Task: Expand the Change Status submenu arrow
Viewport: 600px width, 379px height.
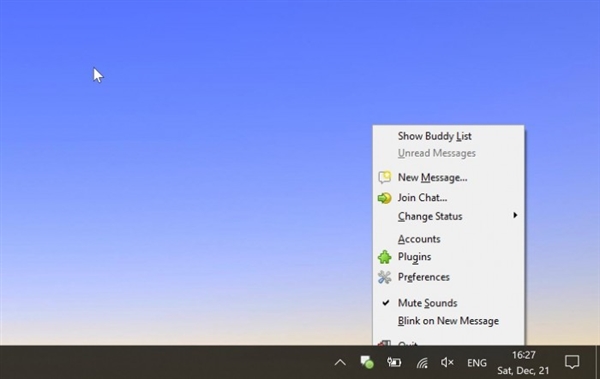Action: (x=515, y=215)
